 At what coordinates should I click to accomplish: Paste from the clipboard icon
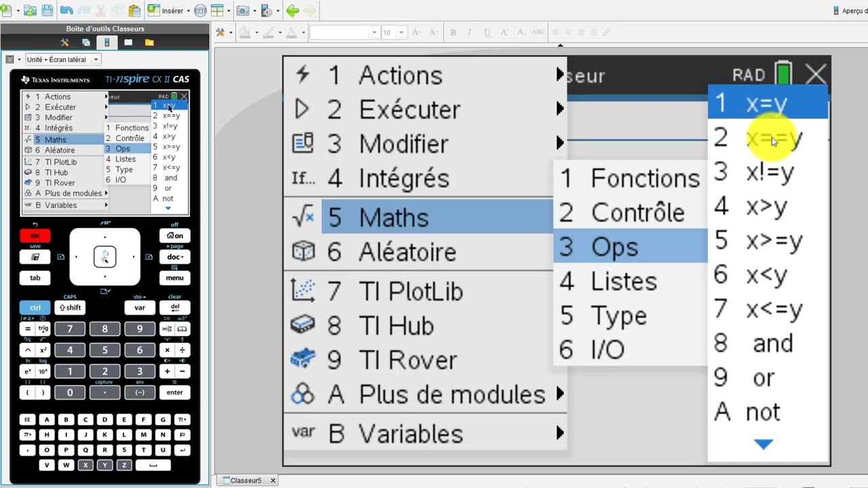point(134,10)
